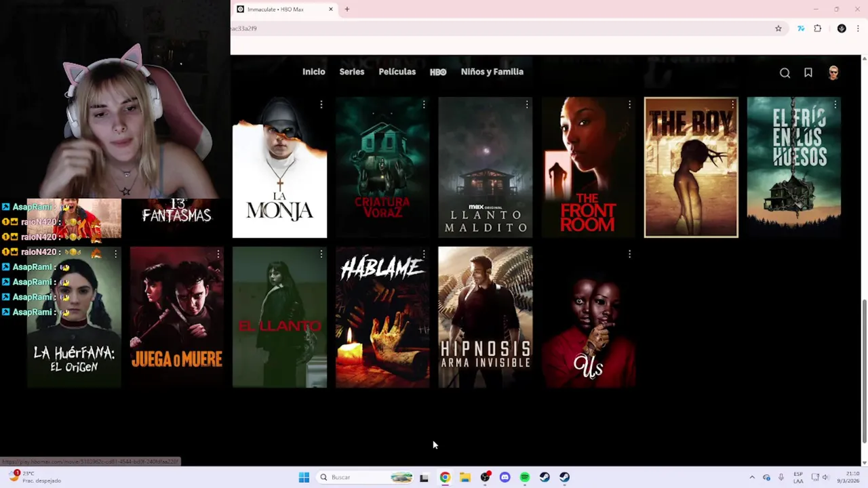The image size is (868, 488).
Task: Open The Front Room poster
Action: (x=588, y=167)
